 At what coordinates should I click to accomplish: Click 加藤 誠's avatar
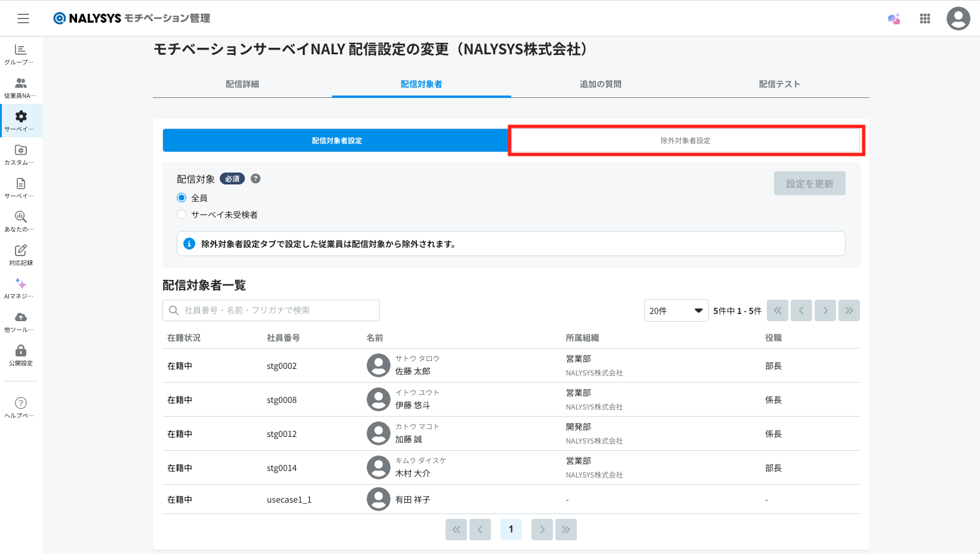click(379, 433)
